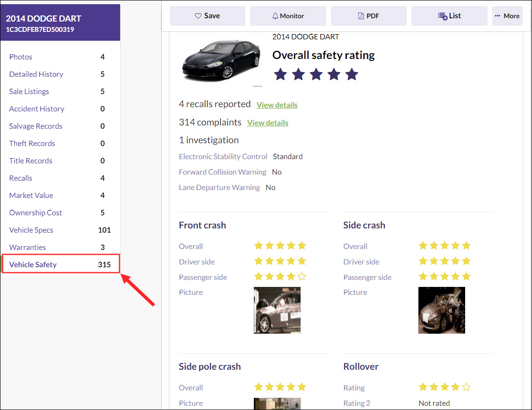Click the 'Front crash' heading
The height and width of the screenshot is (410, 532).
pyautogui.click(x=202, y=225)
